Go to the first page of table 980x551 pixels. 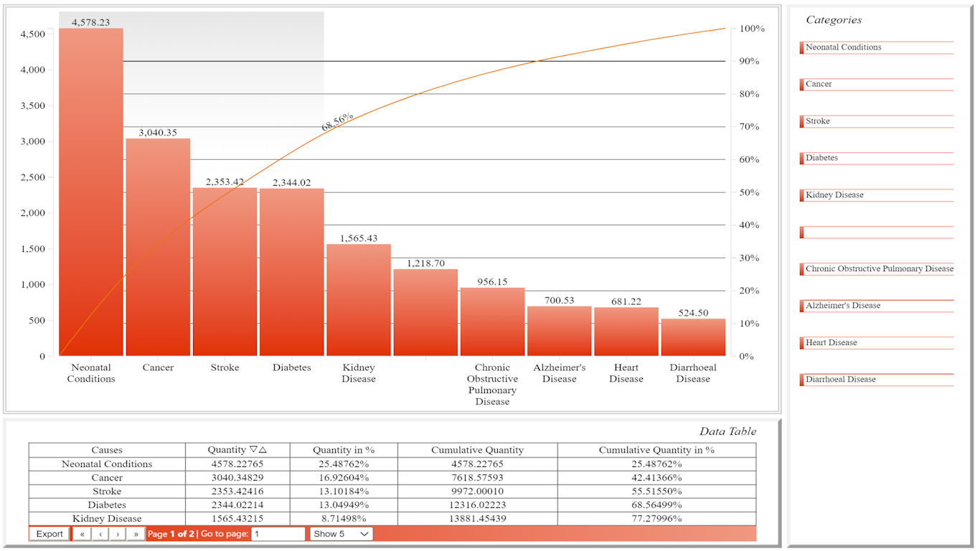[x=82, y=534]
